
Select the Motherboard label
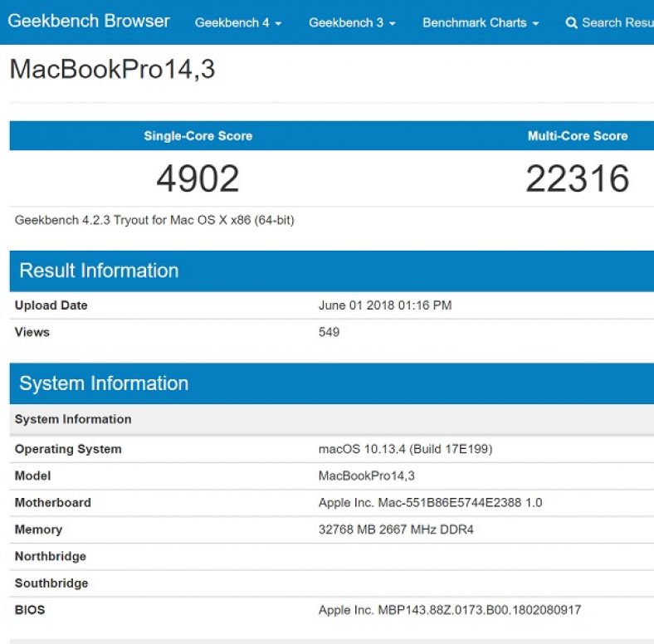[x=52, y=503]
